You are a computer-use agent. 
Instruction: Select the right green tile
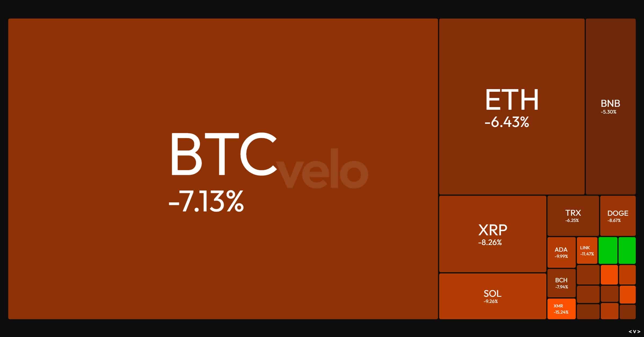pyautogui.click(x=627, y=250)
